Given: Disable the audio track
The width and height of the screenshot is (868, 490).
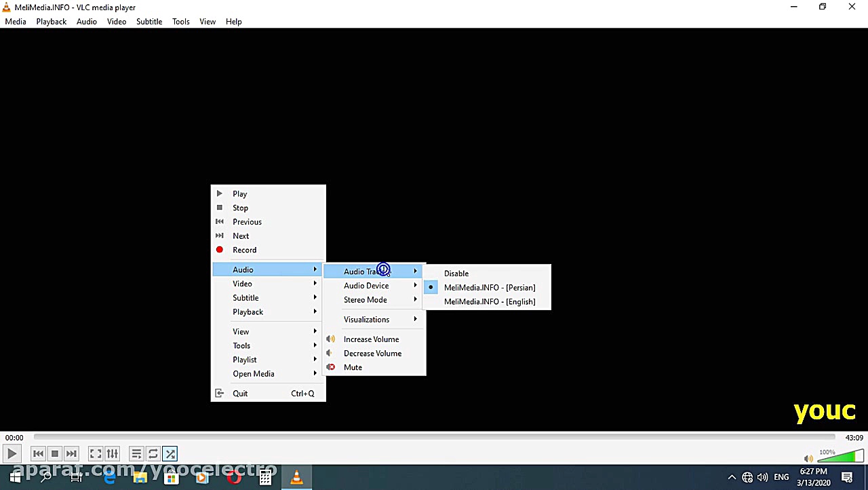Looking at the screenshot, I should pyautogui.click(x=488, y=274).
